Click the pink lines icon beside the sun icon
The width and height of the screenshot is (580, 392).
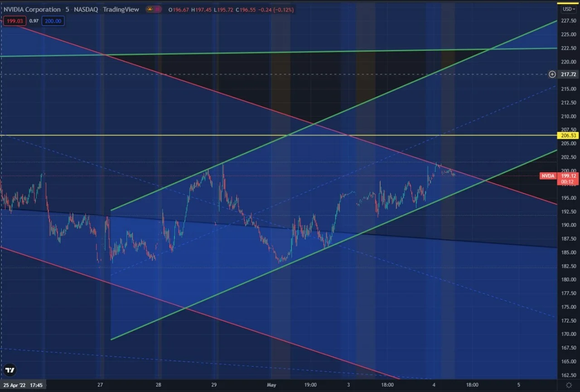pyautogui.click(x=159, y=10)
